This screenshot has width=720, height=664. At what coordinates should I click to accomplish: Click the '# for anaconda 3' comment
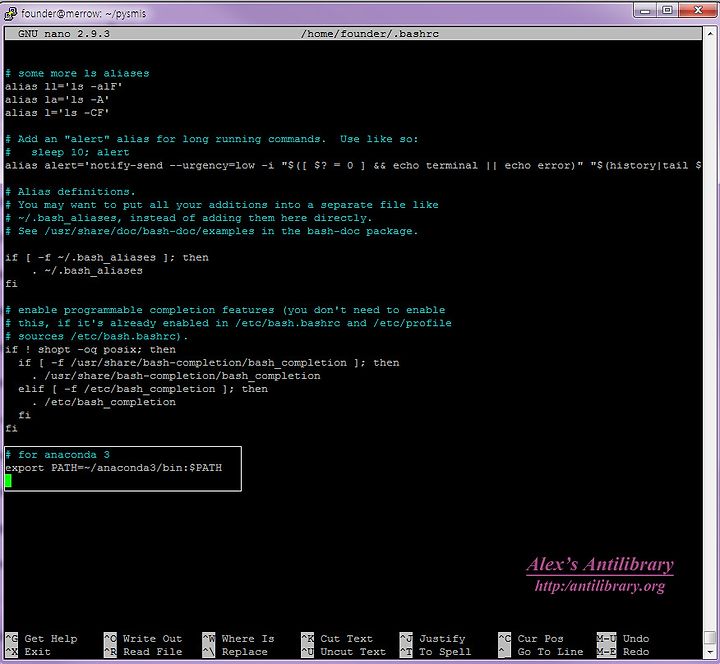click(x=57, y=455)
